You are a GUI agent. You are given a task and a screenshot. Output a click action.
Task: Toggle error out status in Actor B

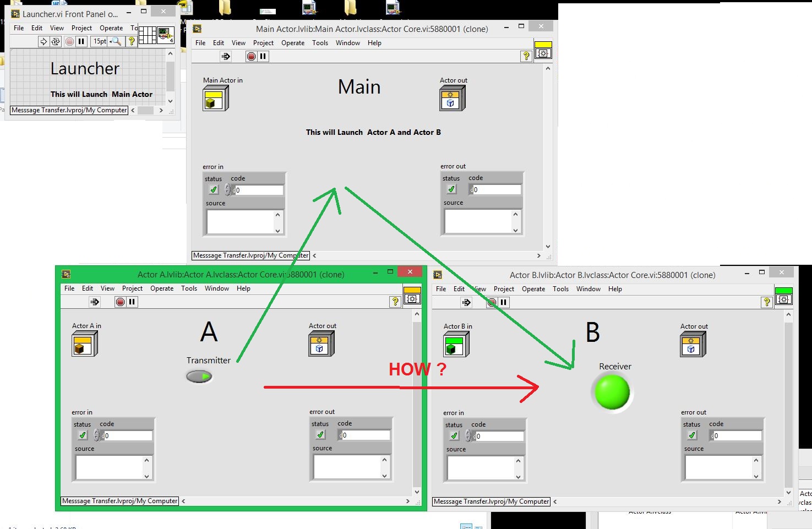(692, 436)
